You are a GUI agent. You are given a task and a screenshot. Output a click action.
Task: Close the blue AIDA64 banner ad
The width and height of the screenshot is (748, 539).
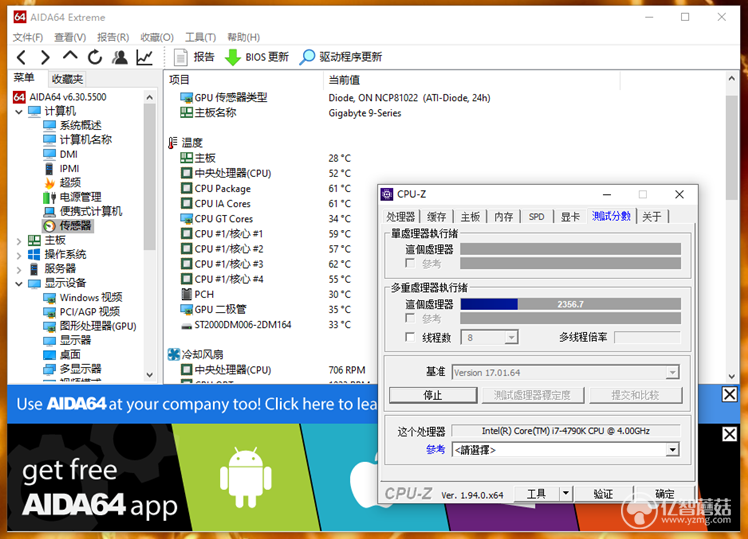729,394
